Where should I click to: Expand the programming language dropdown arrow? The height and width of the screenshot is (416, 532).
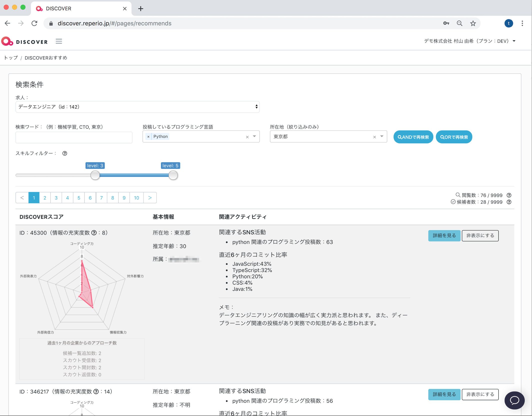point(254,136)
